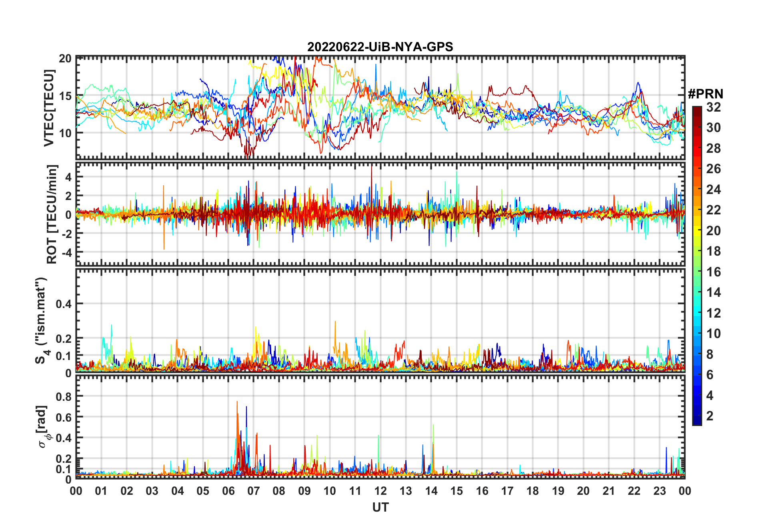761x532 pixels.
Task: Click colorbar tick label 30
Action: [x=713, y=128]
